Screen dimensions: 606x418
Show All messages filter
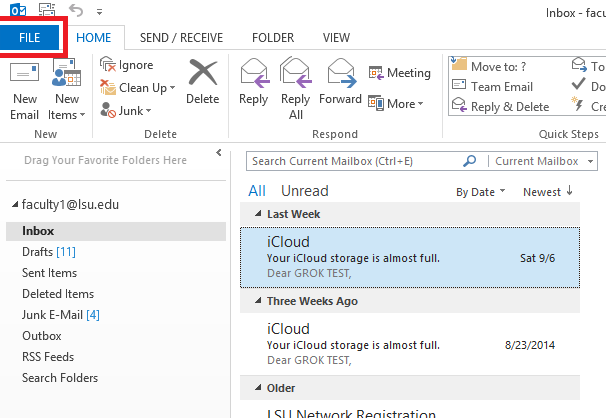(257, 191)
